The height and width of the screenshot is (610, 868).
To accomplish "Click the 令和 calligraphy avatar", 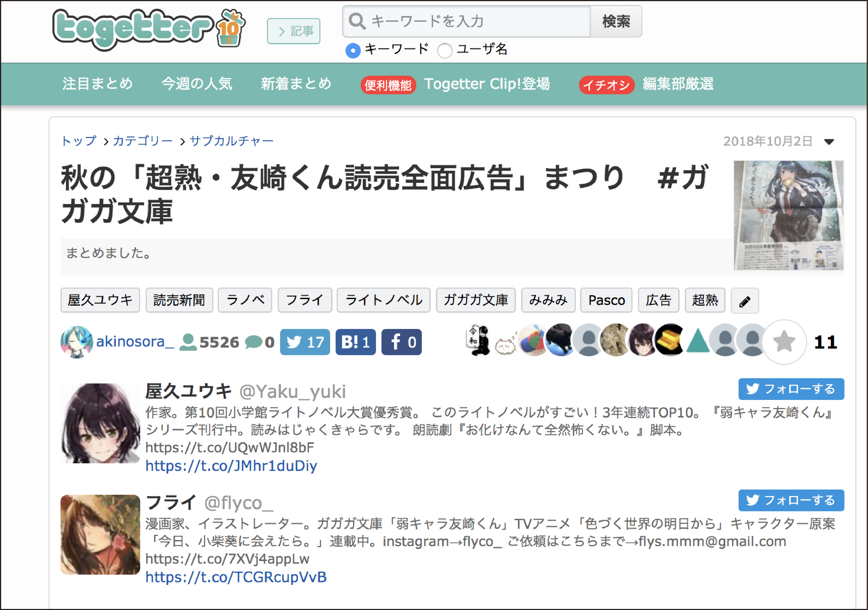I will 478,340.
